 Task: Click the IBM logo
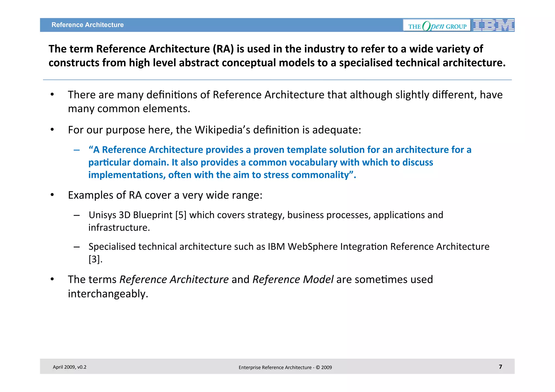pyautogui.click(x=494, y=25)
